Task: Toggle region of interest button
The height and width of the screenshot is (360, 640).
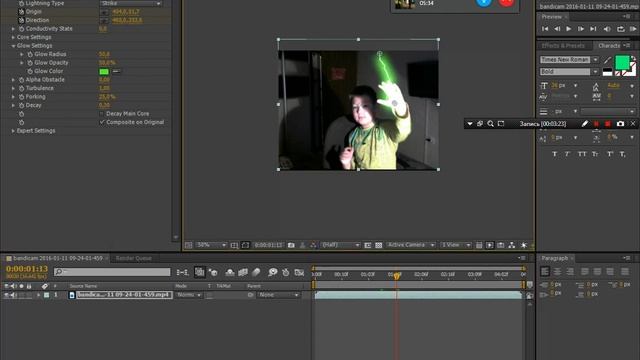Action: (367, 245)
